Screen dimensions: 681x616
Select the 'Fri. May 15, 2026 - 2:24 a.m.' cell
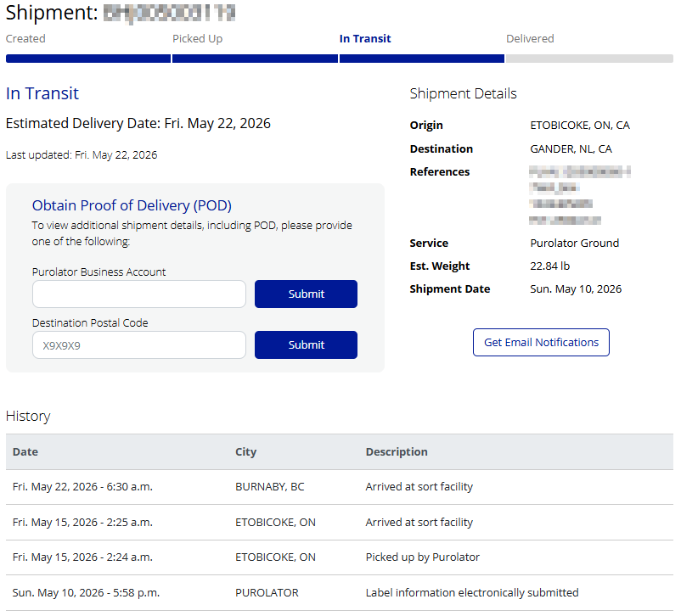click(82, 557)
